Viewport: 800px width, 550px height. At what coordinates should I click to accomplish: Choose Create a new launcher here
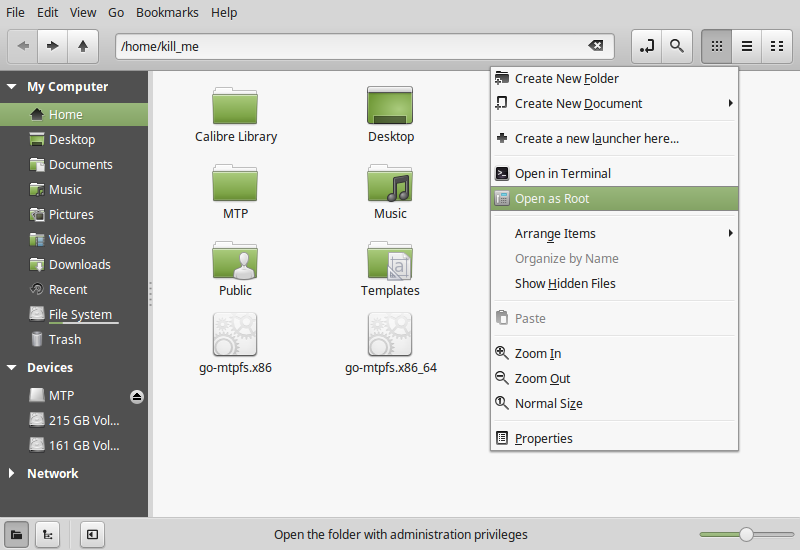[614, 139]
